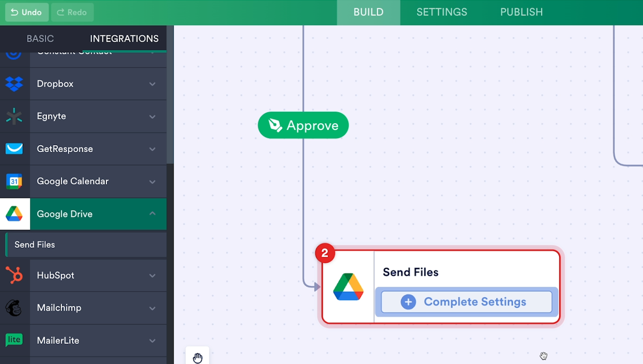Click the plus icon in Complete Settings
643x364 pixels.
click(408, 302)
